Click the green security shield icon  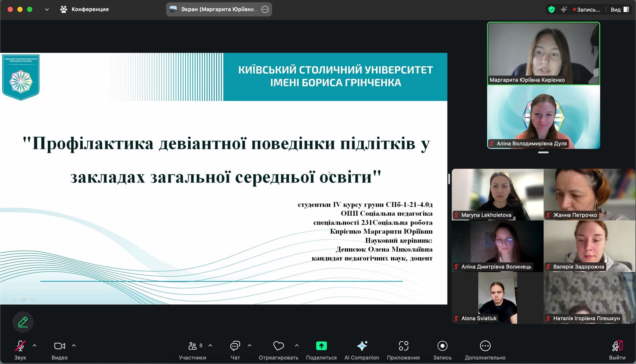(x=552, y=9)
